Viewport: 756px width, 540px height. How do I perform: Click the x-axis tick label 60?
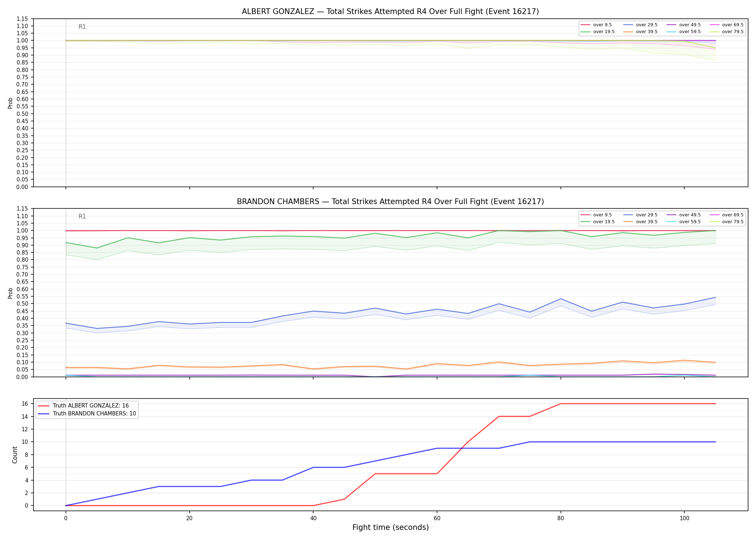click(437, 518)
